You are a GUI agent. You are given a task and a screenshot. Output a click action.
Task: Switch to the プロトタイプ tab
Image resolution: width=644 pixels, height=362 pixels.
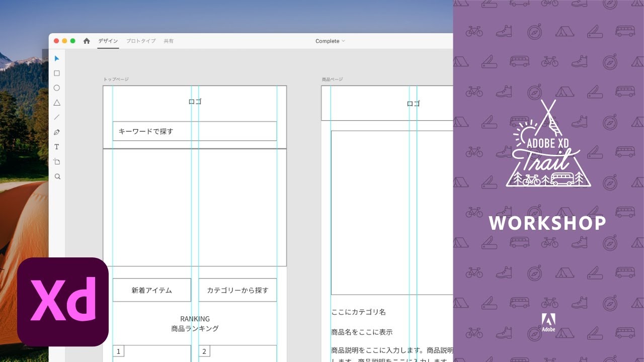point(141,41)
